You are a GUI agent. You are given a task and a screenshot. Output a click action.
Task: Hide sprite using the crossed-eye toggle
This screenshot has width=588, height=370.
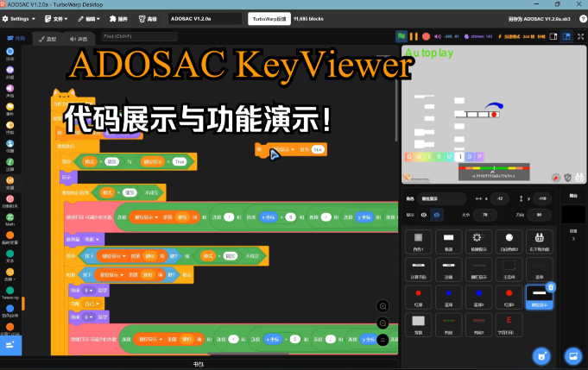tap(437, 215)
